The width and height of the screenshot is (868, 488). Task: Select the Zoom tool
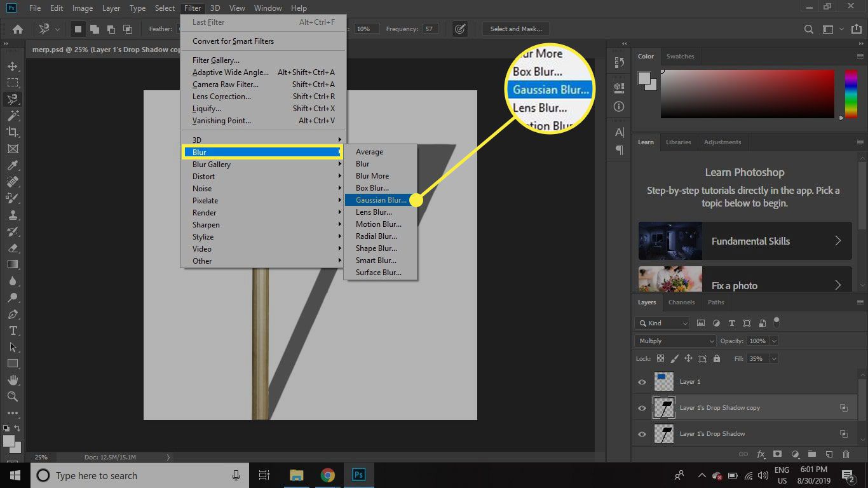click(12, 396)
